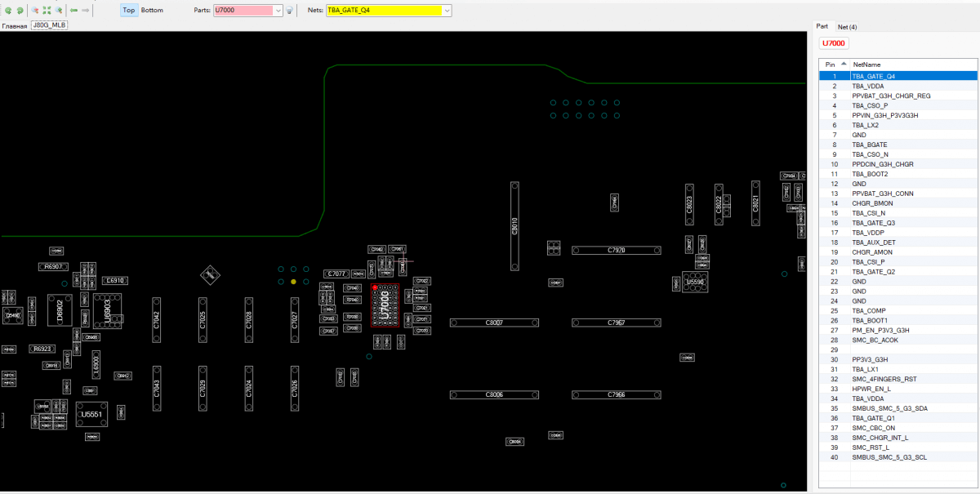This screenshot has width=980, height=494.
Task: Select row TBA_CSO_N
Action: point(898,154)
